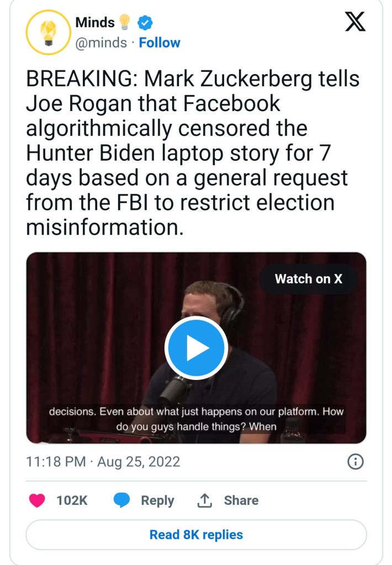Click the blue reply speech bubble icon
The image size is (392, 565).
(x=122, y=500)
